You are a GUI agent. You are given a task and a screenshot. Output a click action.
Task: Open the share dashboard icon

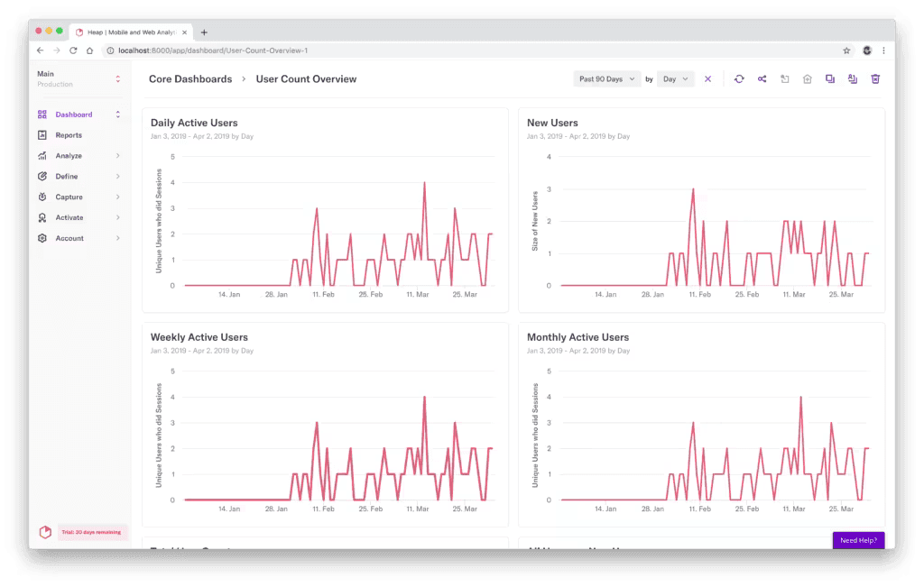(x=762, y=79)
